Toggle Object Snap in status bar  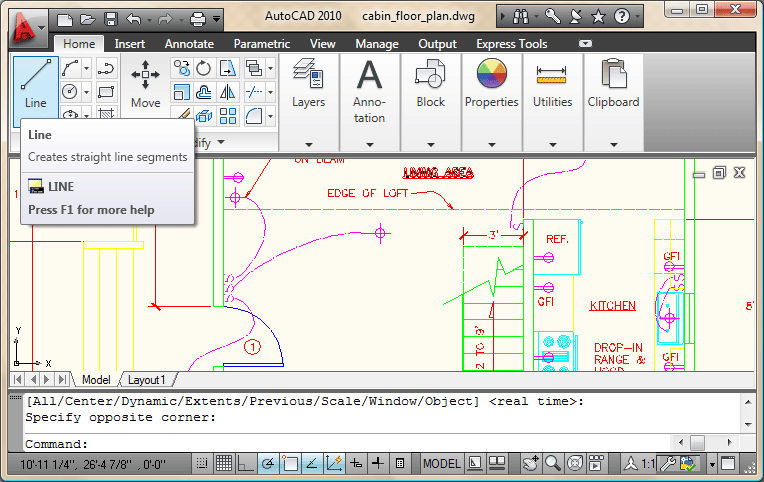(290, 463)
